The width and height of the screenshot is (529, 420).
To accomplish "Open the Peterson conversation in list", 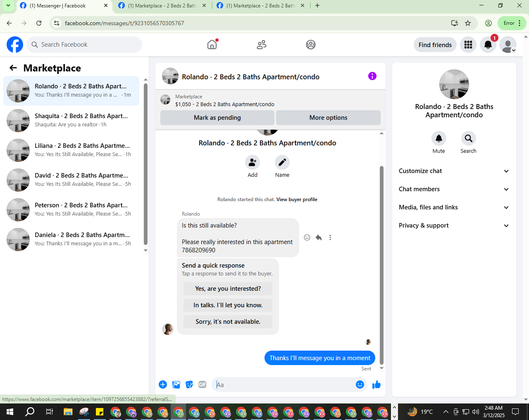I will point(71,210).
